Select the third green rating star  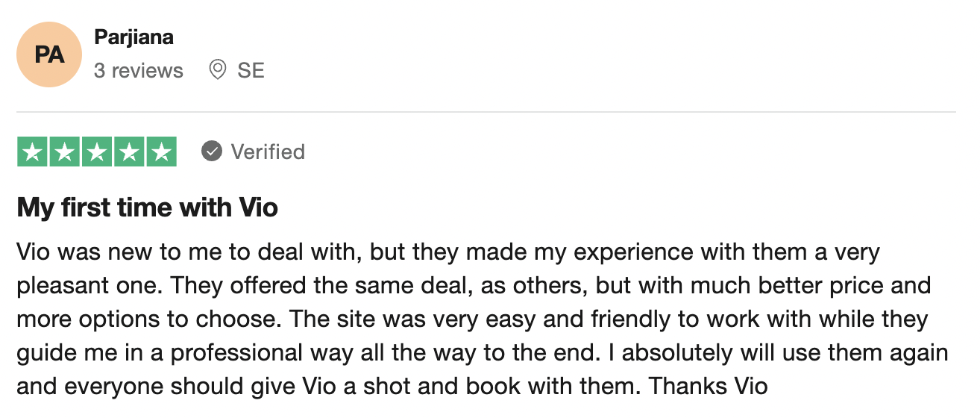pos(97,152)
